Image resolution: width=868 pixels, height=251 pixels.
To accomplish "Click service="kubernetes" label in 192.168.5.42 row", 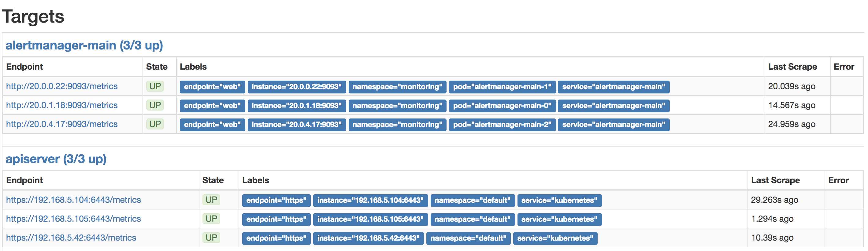I will [x=555, y=238].
